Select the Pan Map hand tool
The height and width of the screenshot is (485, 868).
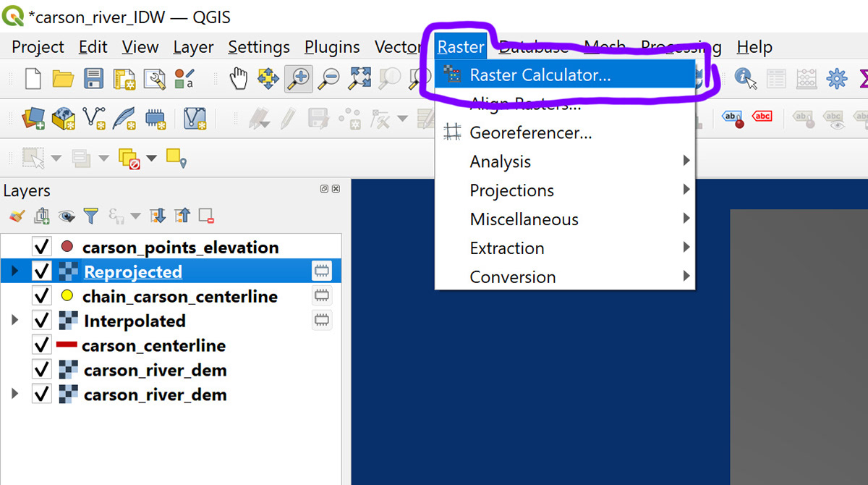point(238,78)
